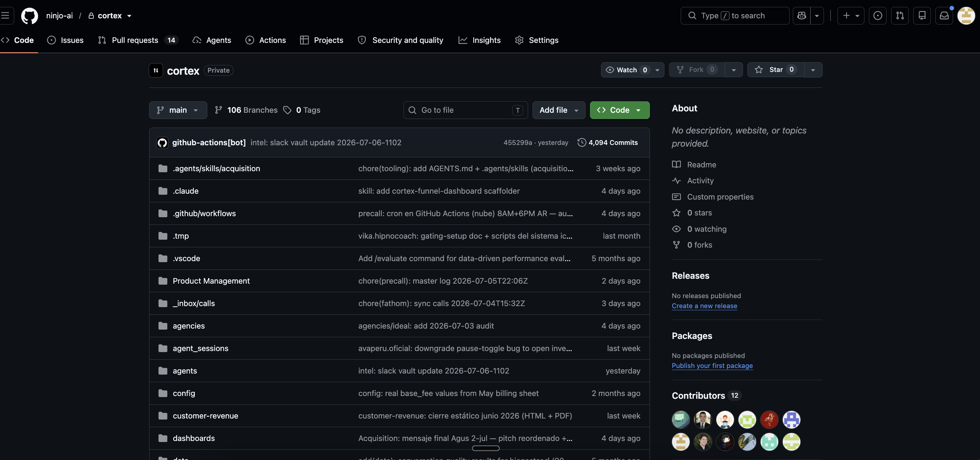Image resolution: width=980 pixels, height=460 pixels.
Task: Open the Add file dropdown
Action: point(559,110)
